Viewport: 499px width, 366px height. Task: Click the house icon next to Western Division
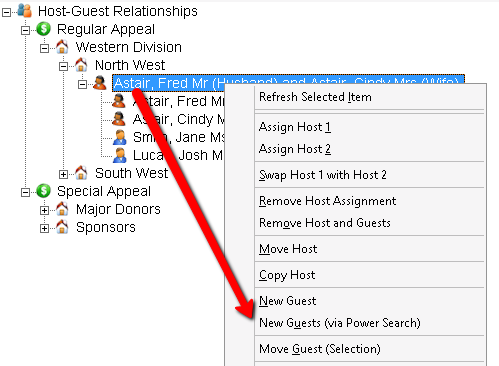pyautogui.click(x=62, y=47)
